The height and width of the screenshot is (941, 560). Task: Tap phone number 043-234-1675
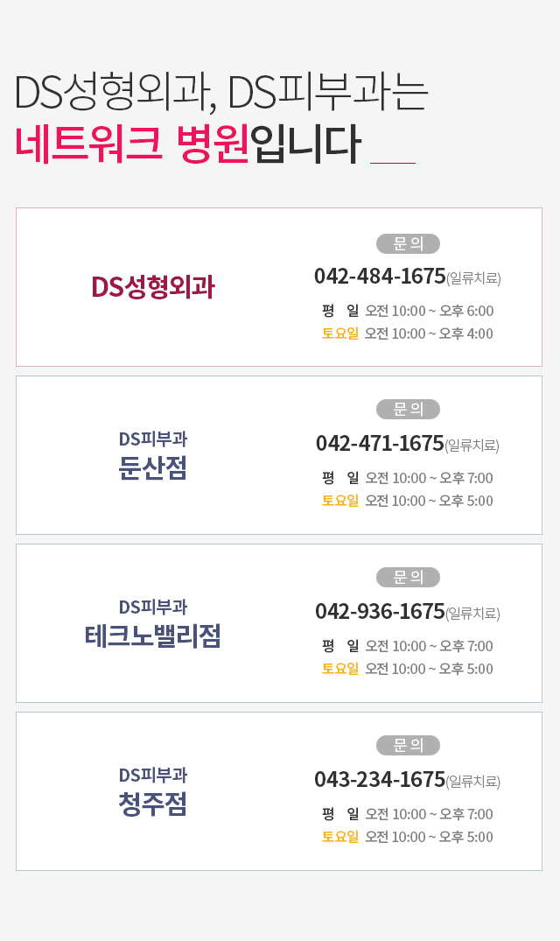point(380,780)
